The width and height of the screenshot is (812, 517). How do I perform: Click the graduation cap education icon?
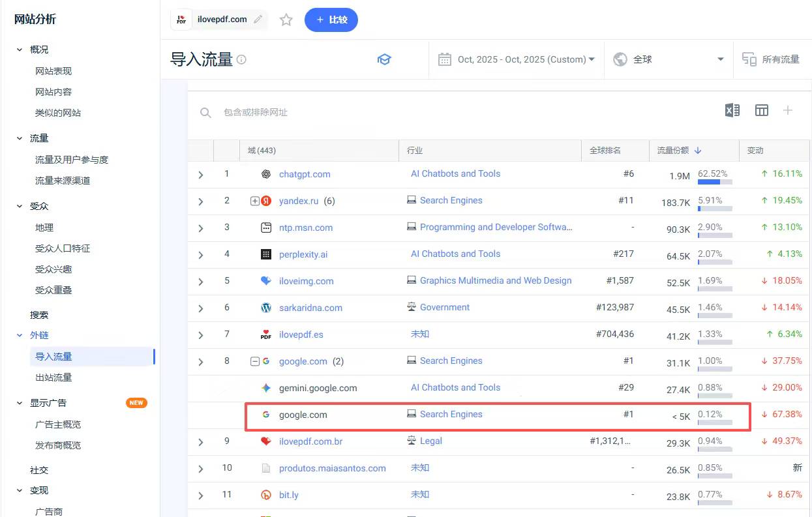click(384, 59)
